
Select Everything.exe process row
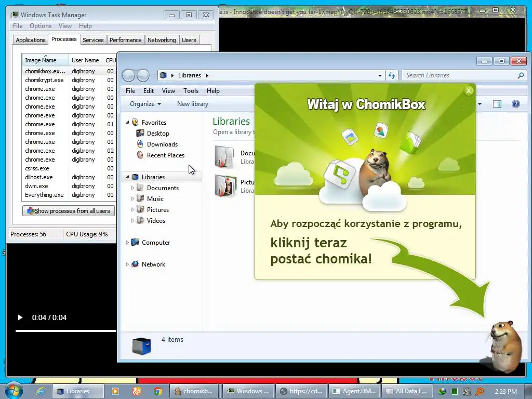(x=69, y=195)
